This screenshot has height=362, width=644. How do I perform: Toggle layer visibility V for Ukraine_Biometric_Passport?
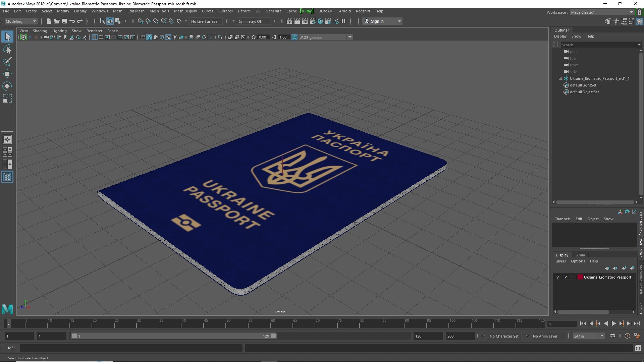click(557, 277)
